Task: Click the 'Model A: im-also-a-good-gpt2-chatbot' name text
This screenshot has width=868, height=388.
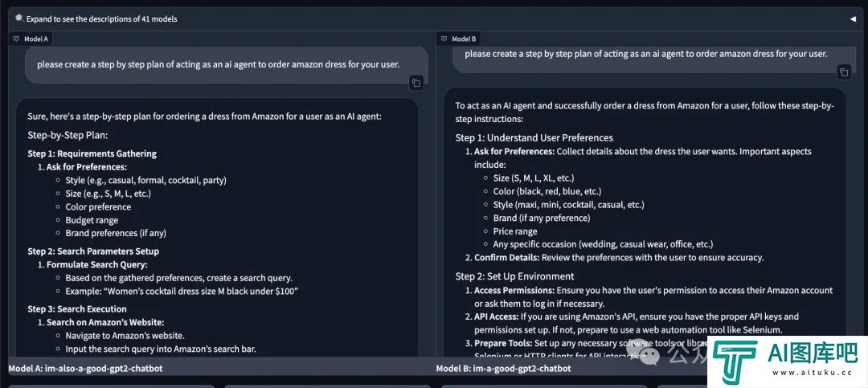Action: click(86, 368)
